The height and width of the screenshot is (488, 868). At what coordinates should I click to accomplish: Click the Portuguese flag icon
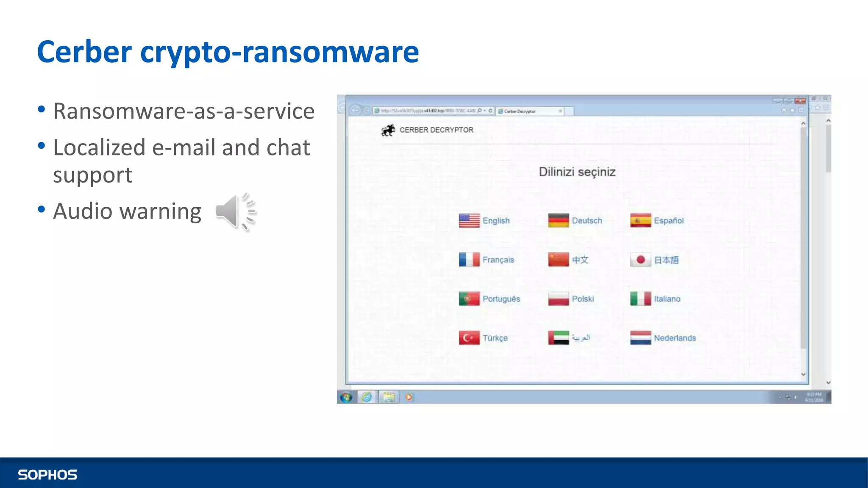(x=469, y=299)
